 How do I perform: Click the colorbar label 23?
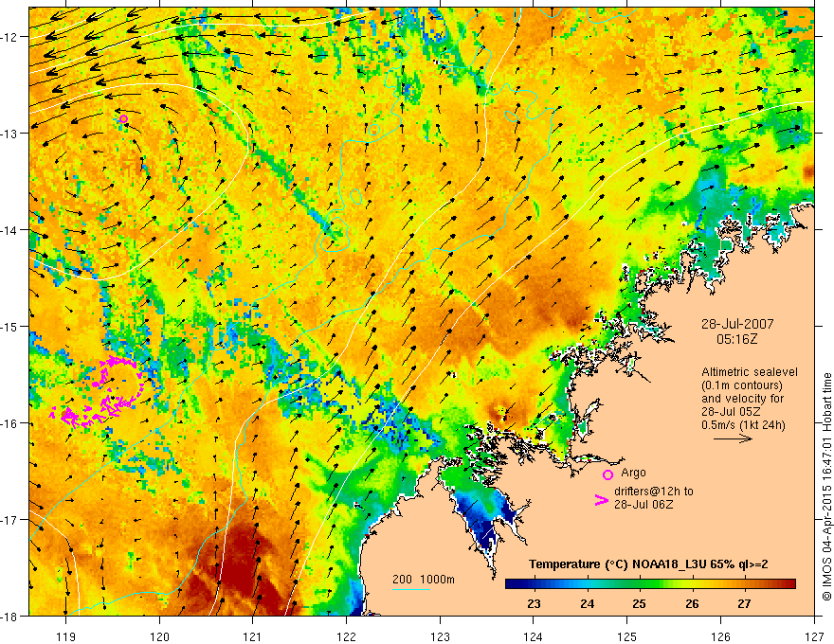point(534,603)
